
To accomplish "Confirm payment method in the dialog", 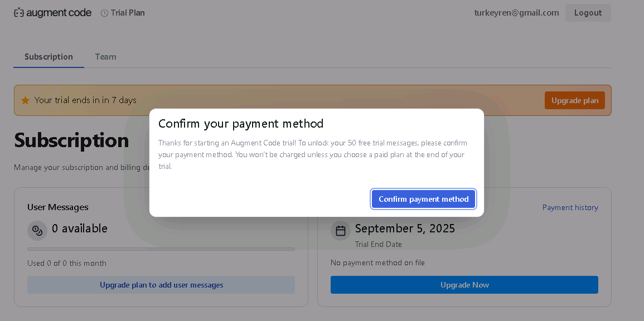I will pos(423,199).
